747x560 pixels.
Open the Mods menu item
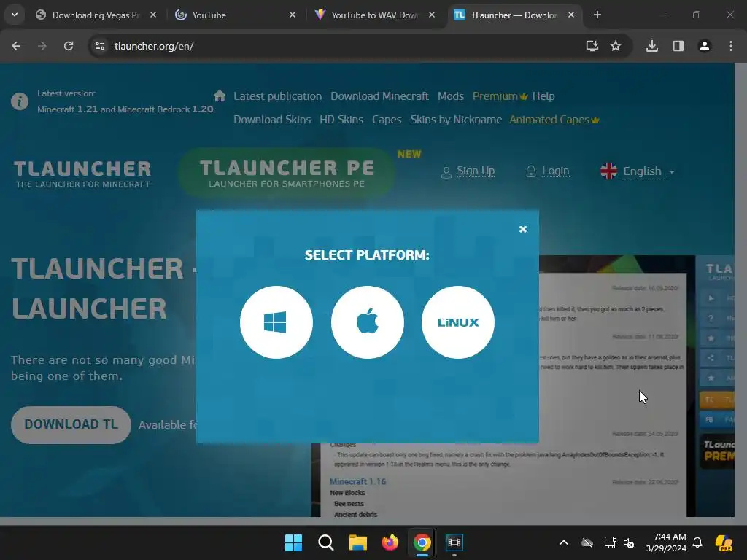coord(450,96)
